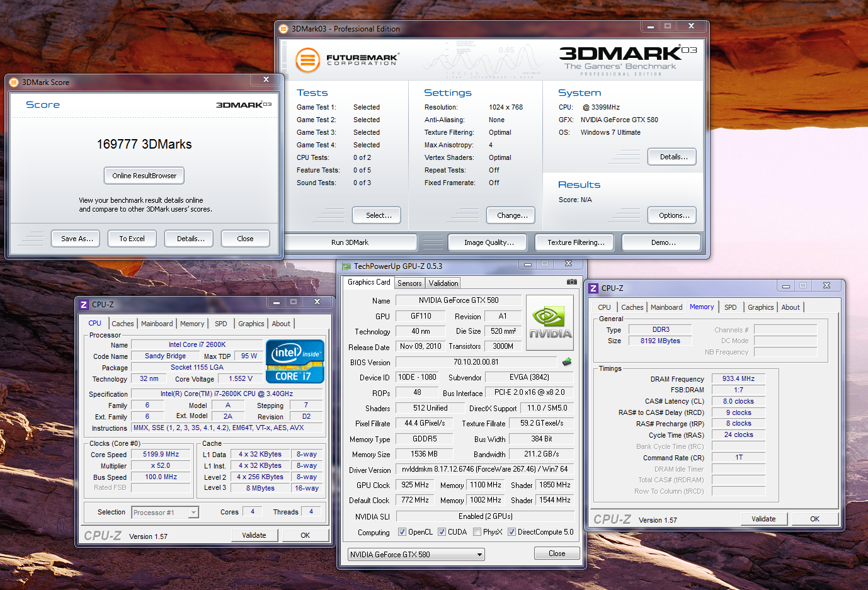Switch to the Validation tab in GPU-Z

(x=443, y=283)
